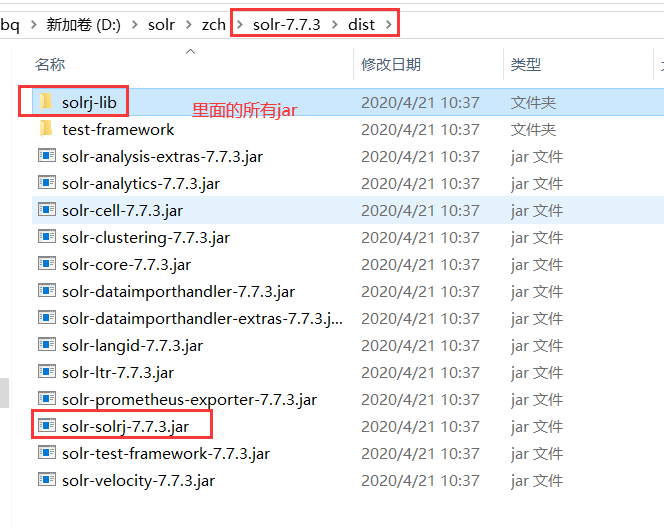Expand the chevron after 新加卷 (D:)
Viewport: 664px width, 528px height.
tap(135, 25)
